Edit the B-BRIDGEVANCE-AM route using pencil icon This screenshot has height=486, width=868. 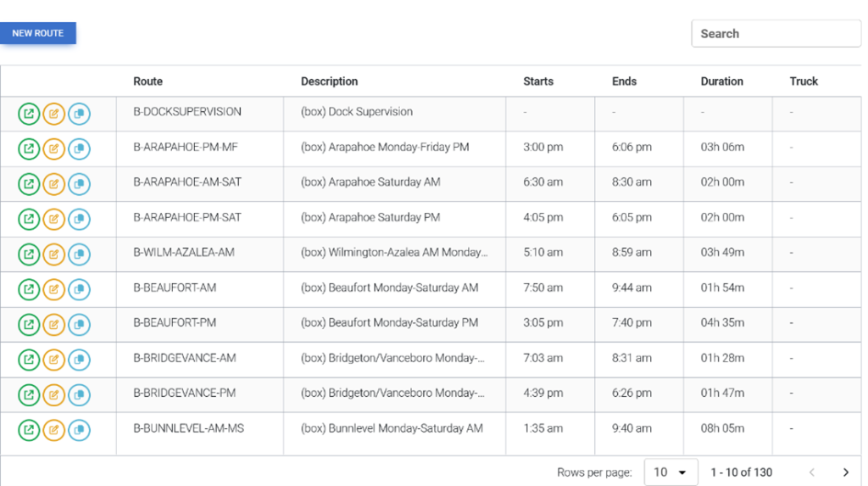(53, 360)
